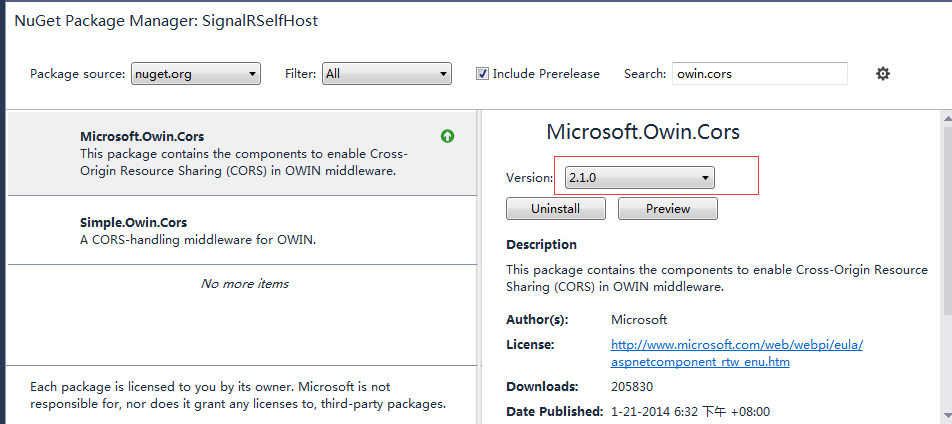Open the NuGet settings gear icon

click(883, 74)
